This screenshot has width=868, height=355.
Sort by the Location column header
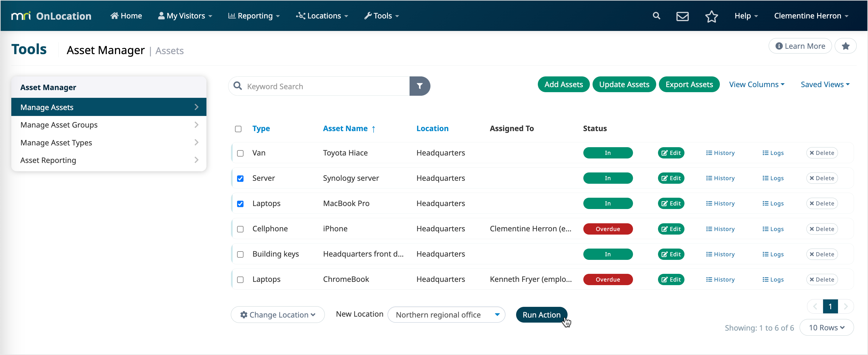pyautogui.click(x=432, y=128)
